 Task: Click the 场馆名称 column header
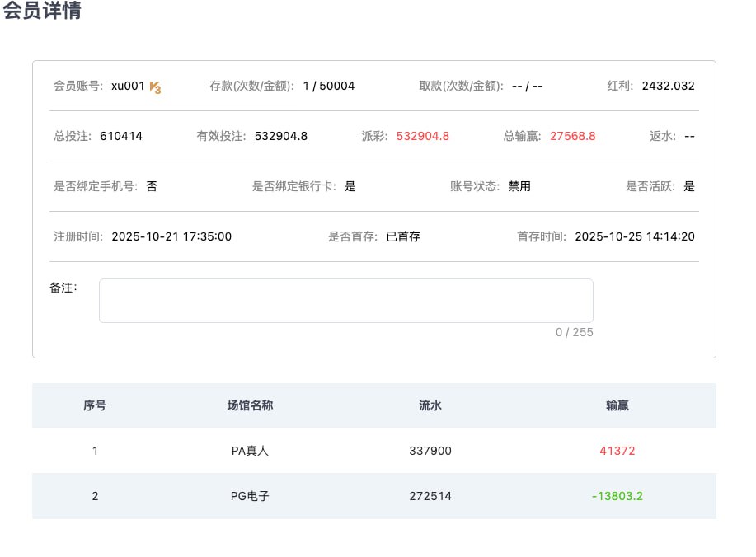(x=250, y=405)
